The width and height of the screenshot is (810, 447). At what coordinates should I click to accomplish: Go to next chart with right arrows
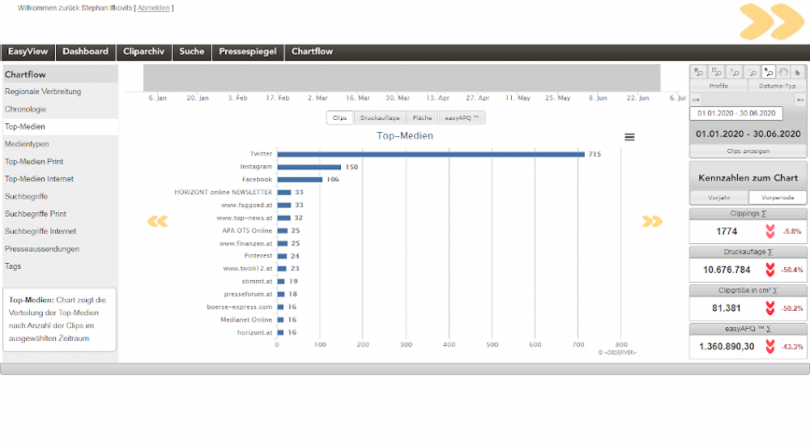(x=652, y=221)
